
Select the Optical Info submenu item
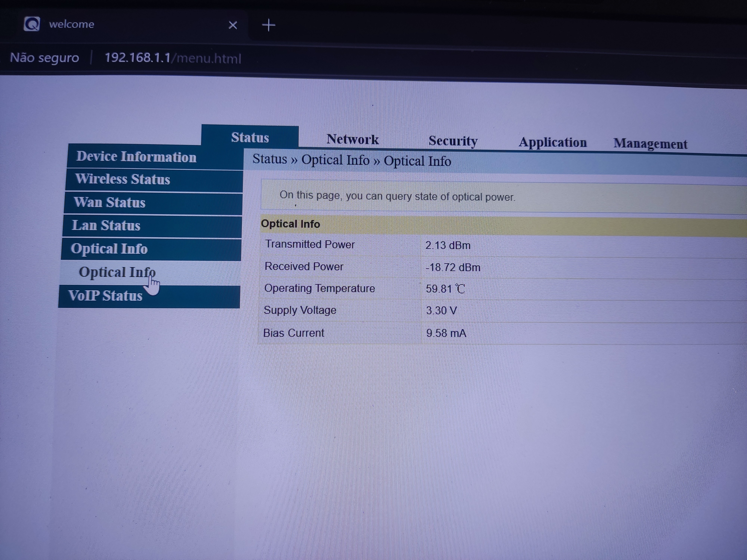click(117, 272)
